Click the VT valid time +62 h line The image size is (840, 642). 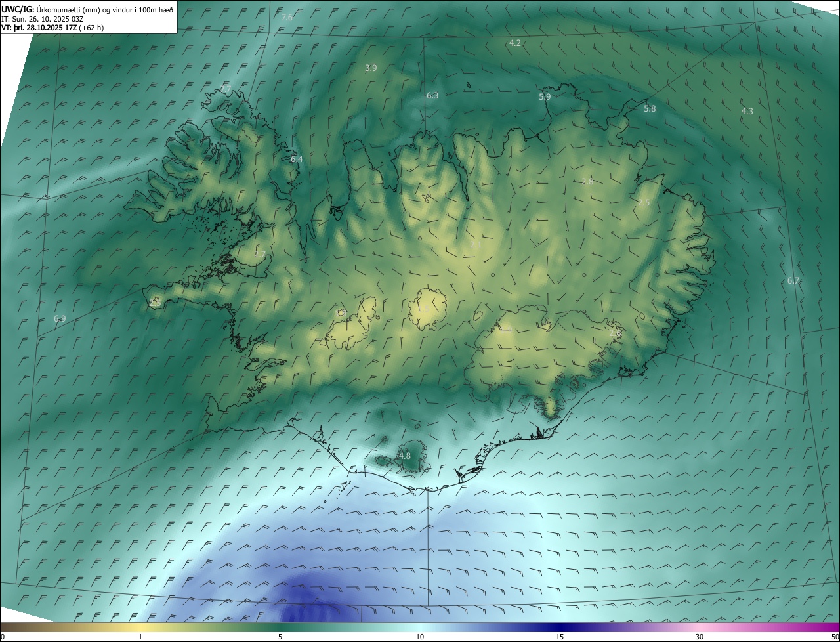pyautogui.click(x=52, y=28)
